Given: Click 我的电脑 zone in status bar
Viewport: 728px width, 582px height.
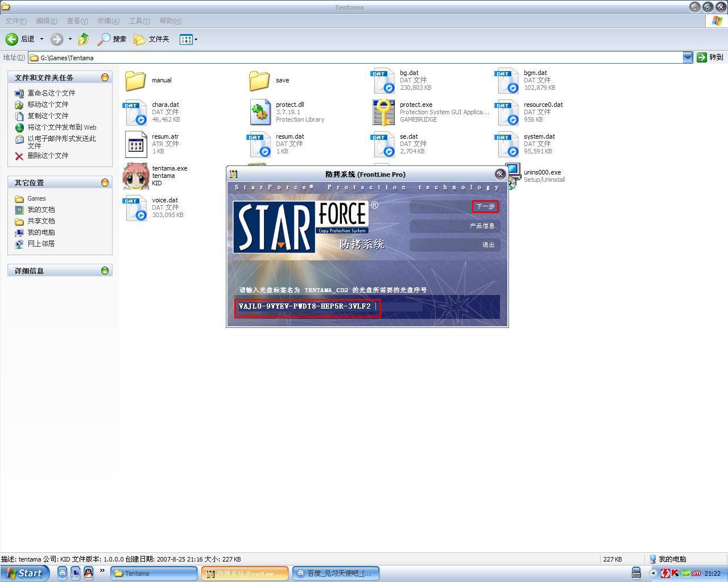Looking at the screenshot, I should tap(667, 559).
